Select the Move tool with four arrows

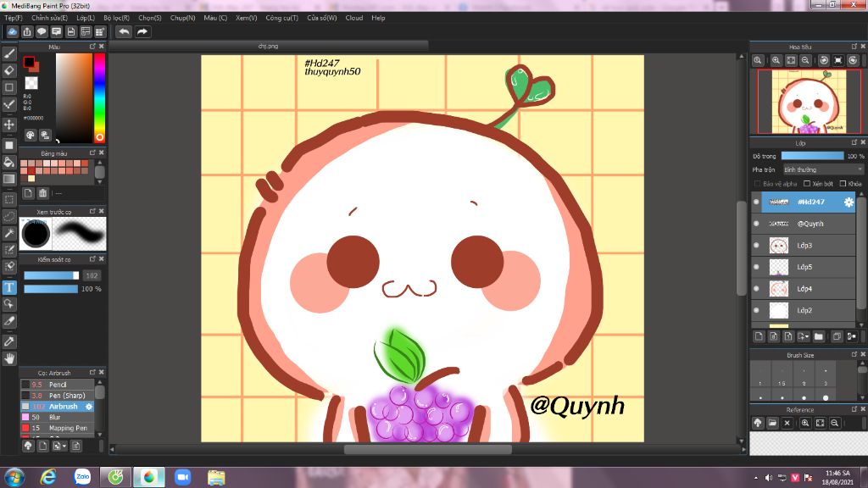(9, 125)
